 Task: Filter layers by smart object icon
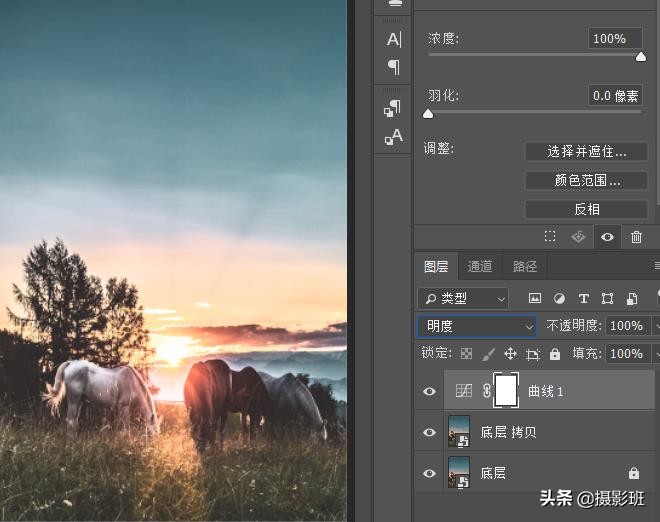(632, 298)
